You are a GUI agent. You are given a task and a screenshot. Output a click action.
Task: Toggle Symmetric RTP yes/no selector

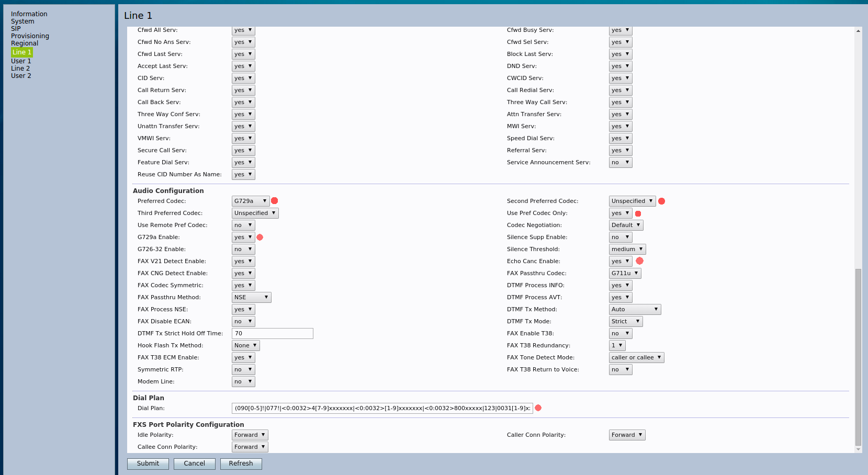(x=243, y=370)
